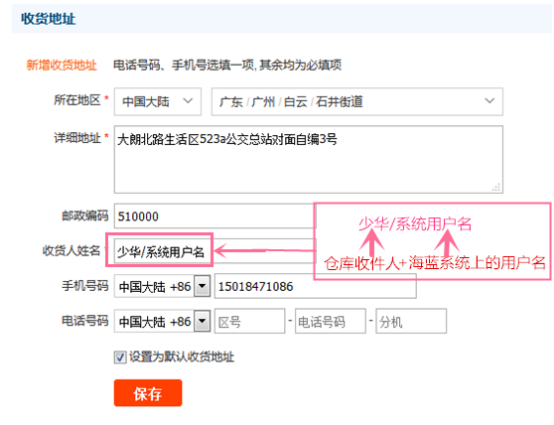This screenshot has height=425, width=554.
Task: Click the resize grip of address textarea
Action: tap(496, 188)
